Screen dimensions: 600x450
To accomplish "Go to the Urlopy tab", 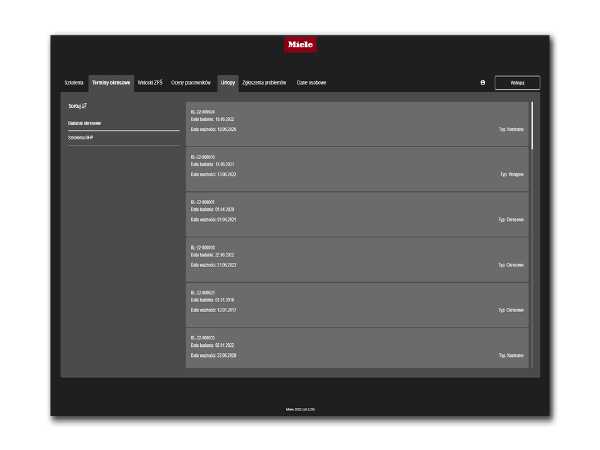I will 228,83.
